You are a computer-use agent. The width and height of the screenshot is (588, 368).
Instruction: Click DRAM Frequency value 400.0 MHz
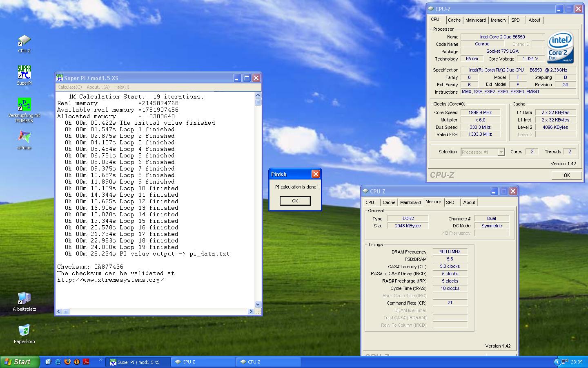(x=450, y=252)
